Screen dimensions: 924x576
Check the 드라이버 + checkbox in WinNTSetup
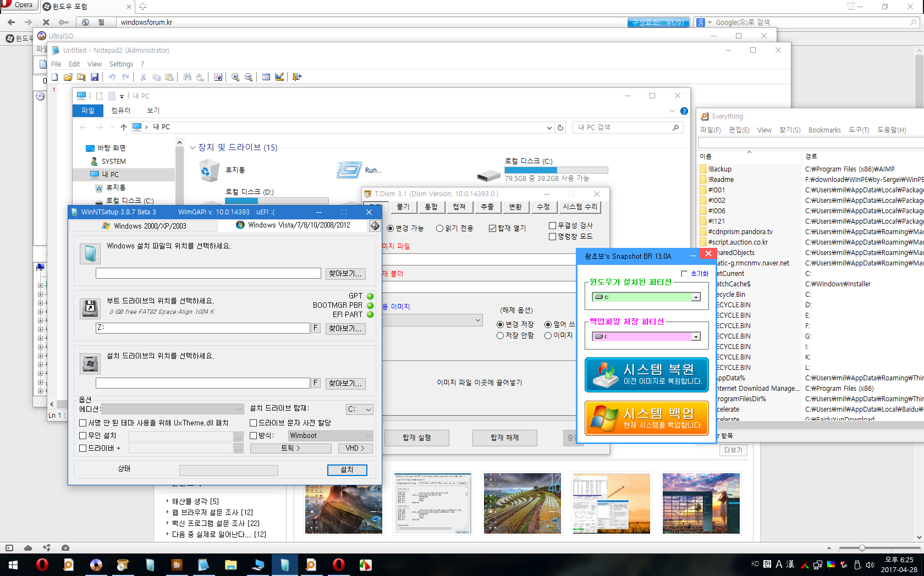[x=83, y=448]
